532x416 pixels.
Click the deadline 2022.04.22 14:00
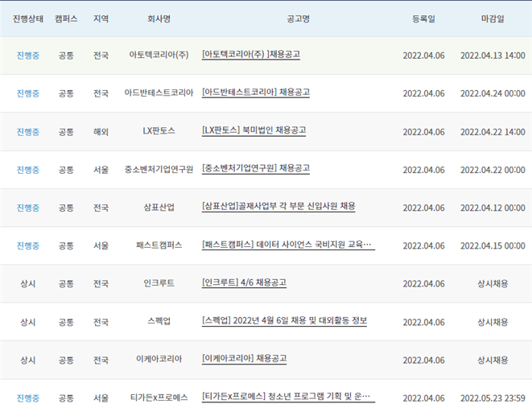[493, 132]
